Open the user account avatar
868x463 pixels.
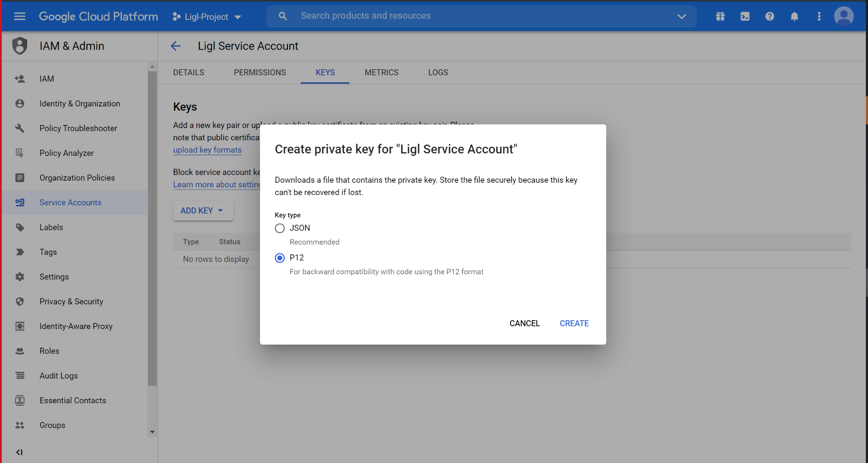point(844,17)
